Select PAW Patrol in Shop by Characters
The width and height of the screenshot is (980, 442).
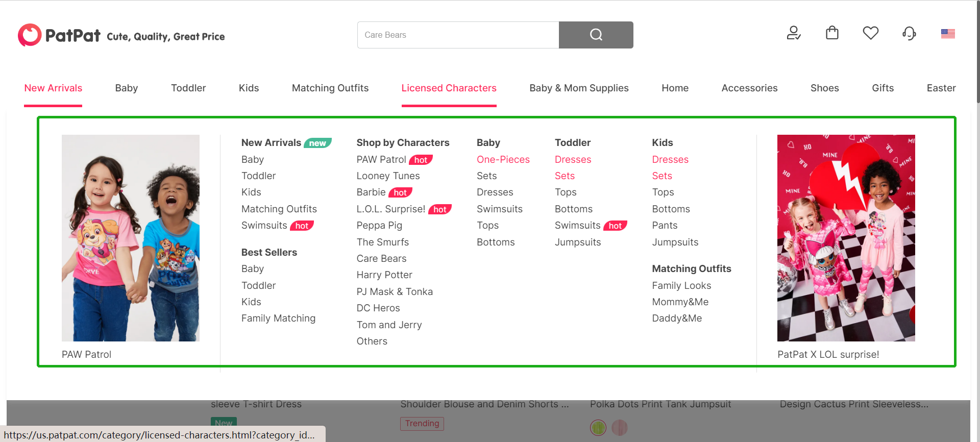[x=381, y=159]
